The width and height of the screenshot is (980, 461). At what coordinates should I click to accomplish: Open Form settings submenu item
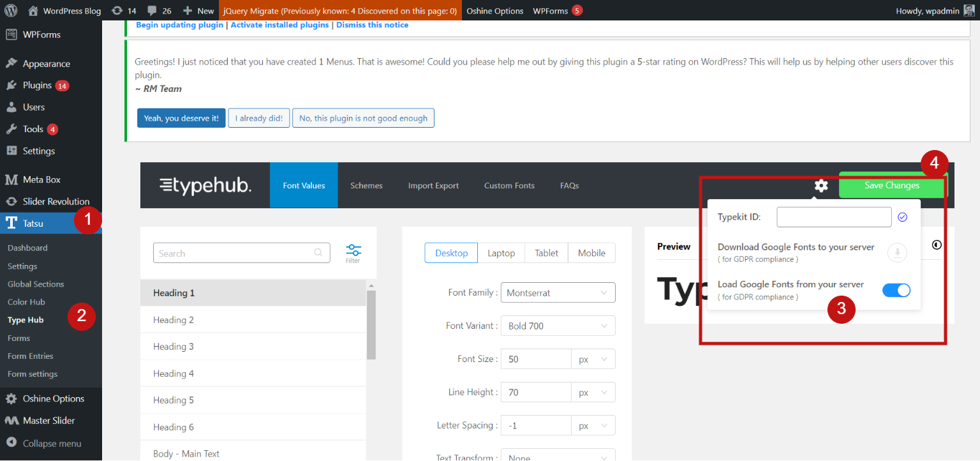[33, 374]
